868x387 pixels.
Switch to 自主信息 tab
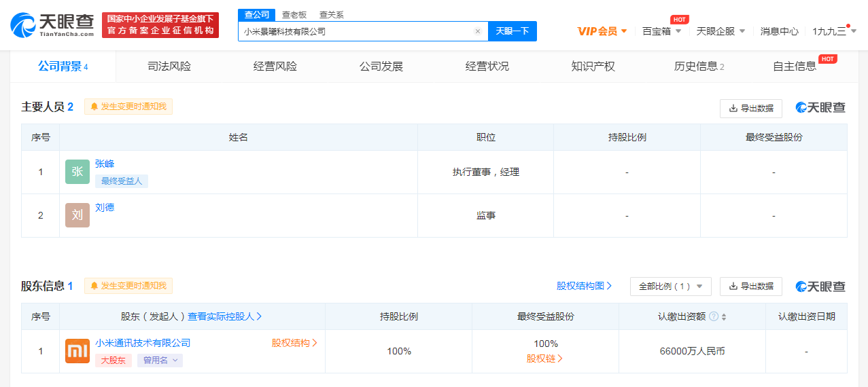coord(795,67)
